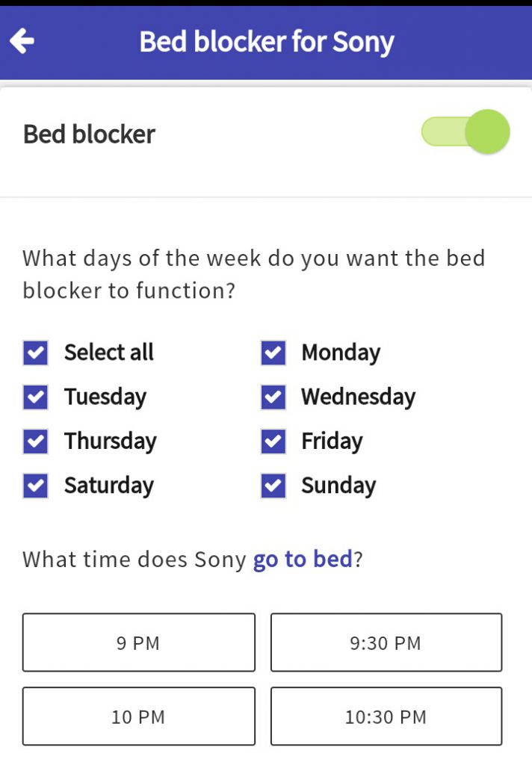Click the Sunday label text
532x765 pixels.
coord(337,485)
